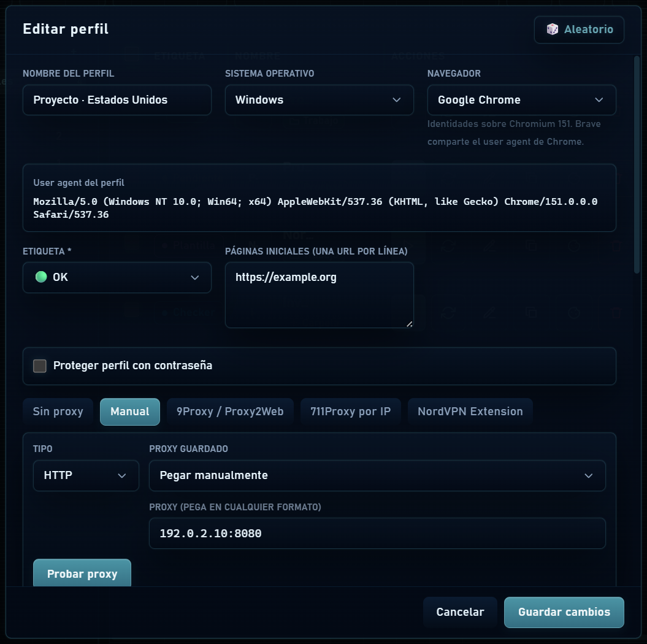Open the 711Proxy por IP tab
Image resolution: width=647 pixels, height=644 pixels.
[350, 412]
